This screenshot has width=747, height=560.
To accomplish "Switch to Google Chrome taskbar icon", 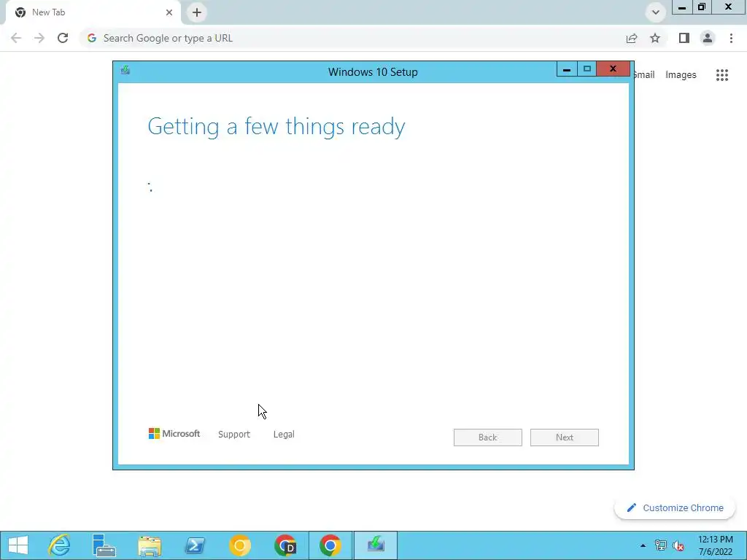I will [330, 545].
